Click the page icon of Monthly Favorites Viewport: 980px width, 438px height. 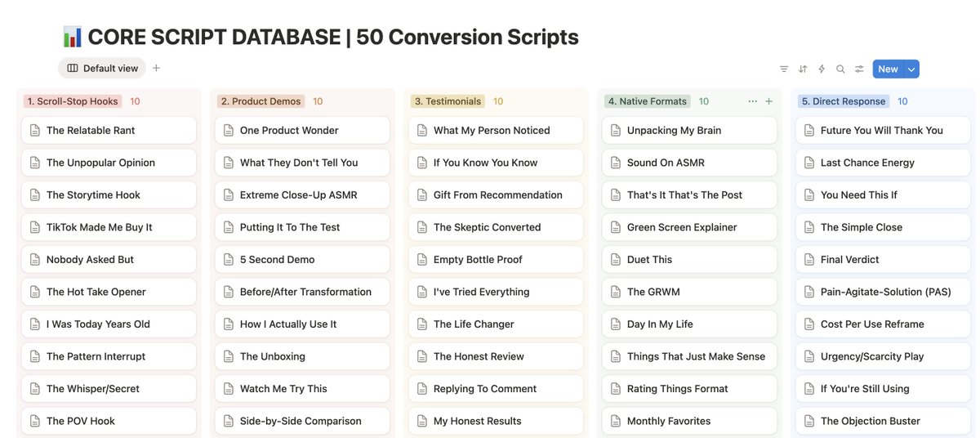point(616,422)
